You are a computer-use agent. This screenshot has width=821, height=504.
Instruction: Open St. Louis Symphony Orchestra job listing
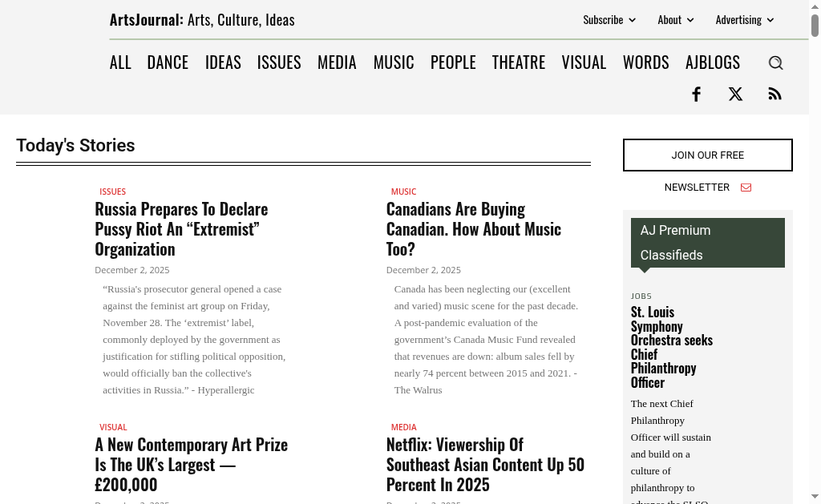[671, 346]
